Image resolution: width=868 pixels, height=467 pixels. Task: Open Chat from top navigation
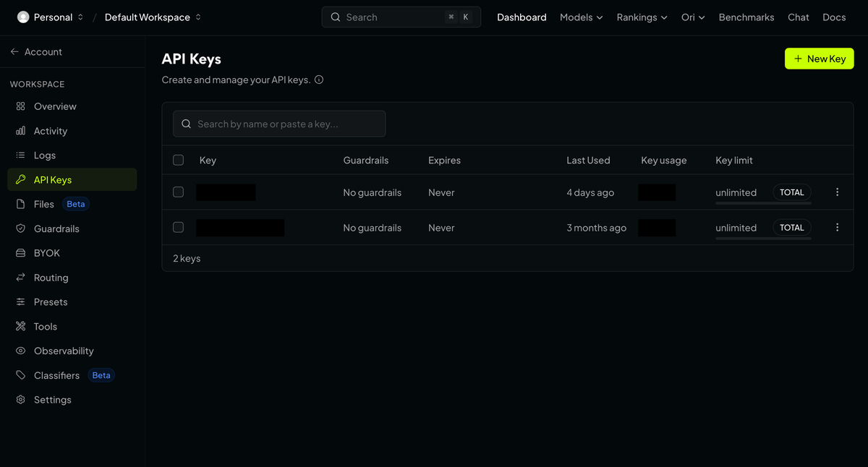click(799, 17)
